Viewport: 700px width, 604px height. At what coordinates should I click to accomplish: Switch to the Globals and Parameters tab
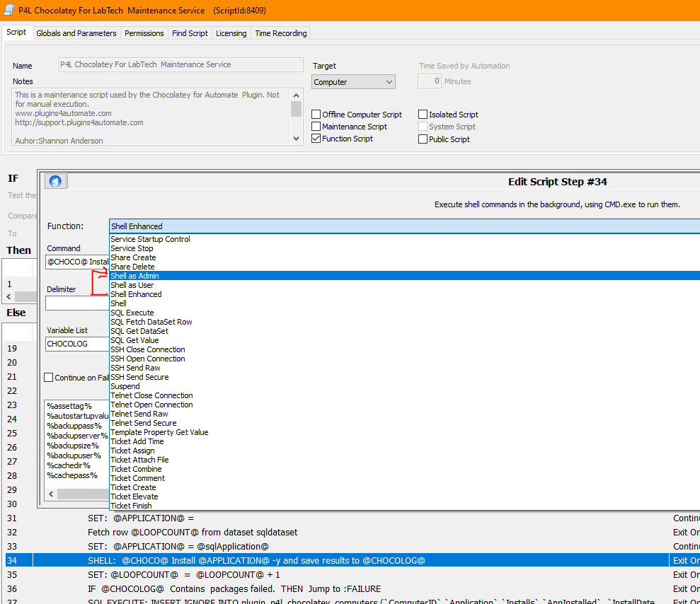pyautogui.click(x=76, y=33)
